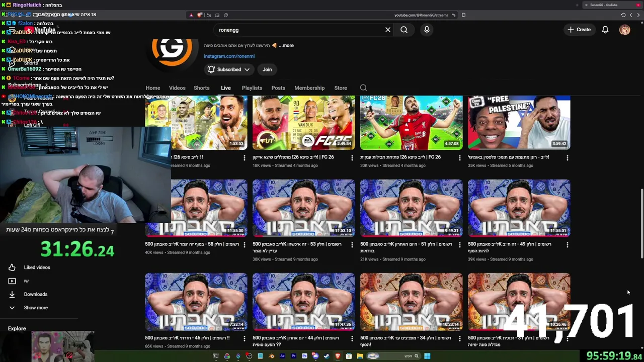Open Blender from the taskbar
This screenshot has width=644, height=362.
click(x=271, y=356)
